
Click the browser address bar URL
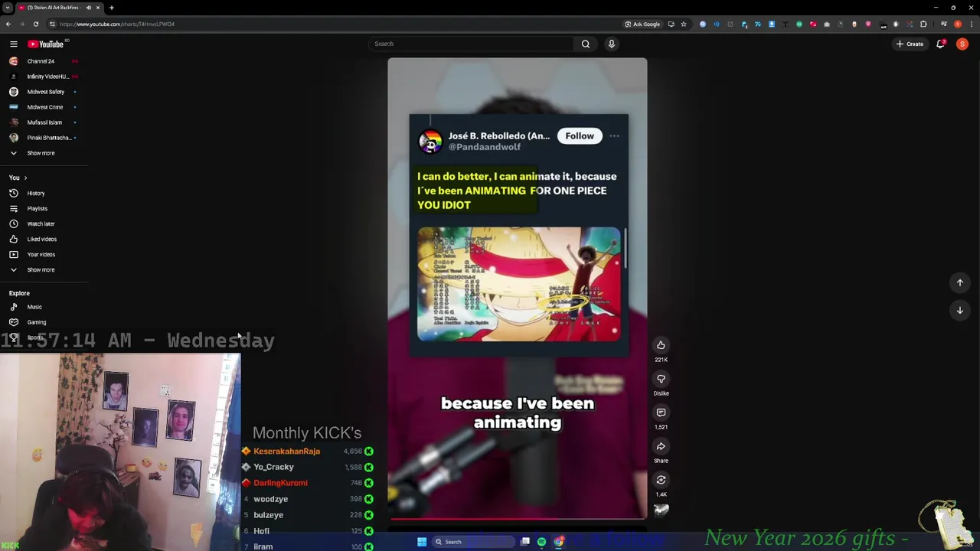point(117,24)
